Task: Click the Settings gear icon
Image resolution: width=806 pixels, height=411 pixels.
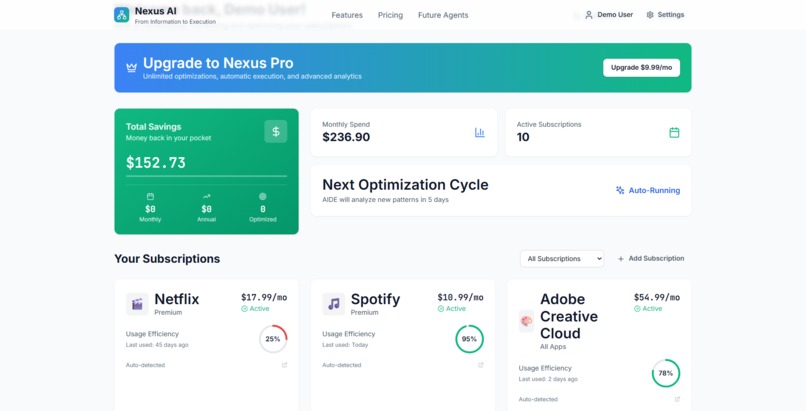Action: (650, 15)
